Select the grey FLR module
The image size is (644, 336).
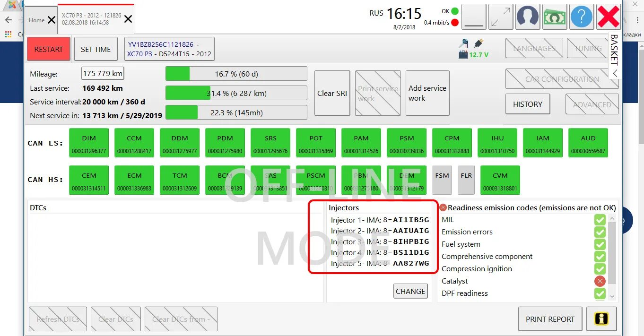466,180
